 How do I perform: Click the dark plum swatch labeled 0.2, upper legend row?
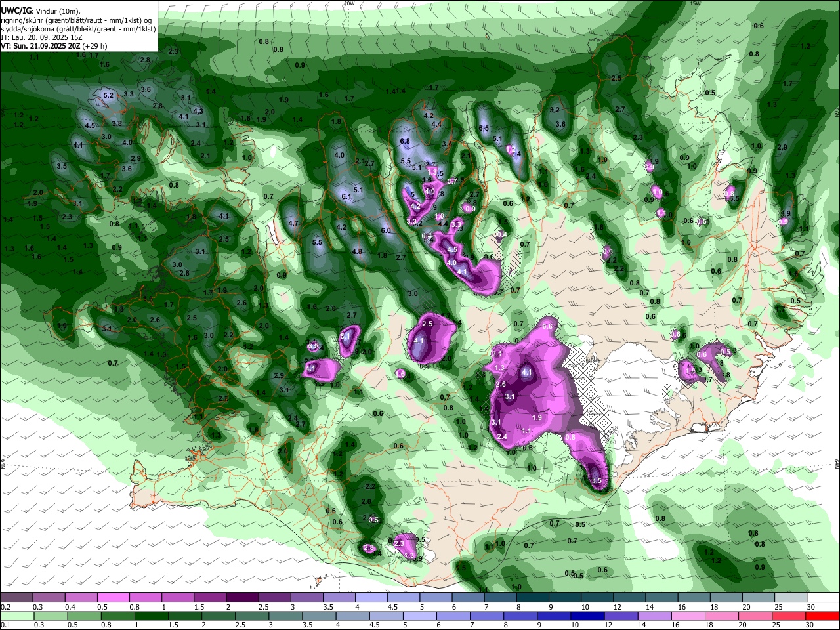[16, 597]
